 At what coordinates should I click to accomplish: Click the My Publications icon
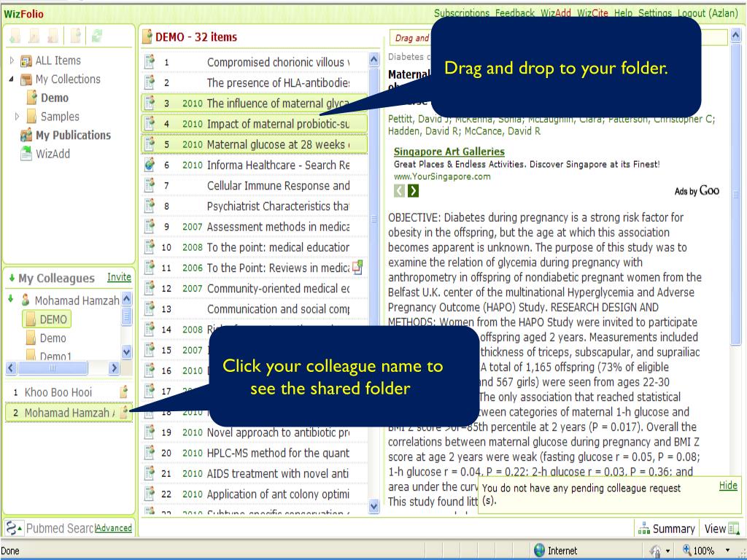pos(26,135)
